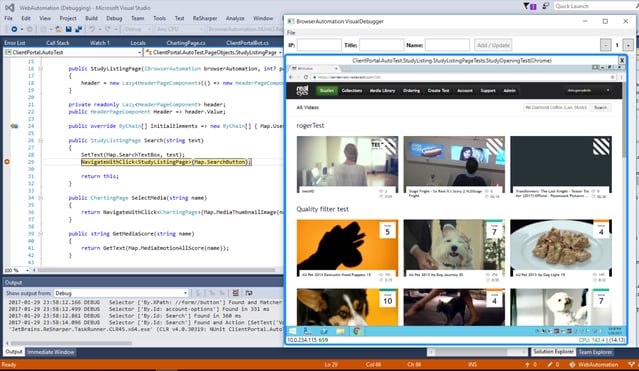Click the Chrome icon in remote taskbar

point(357,331)
